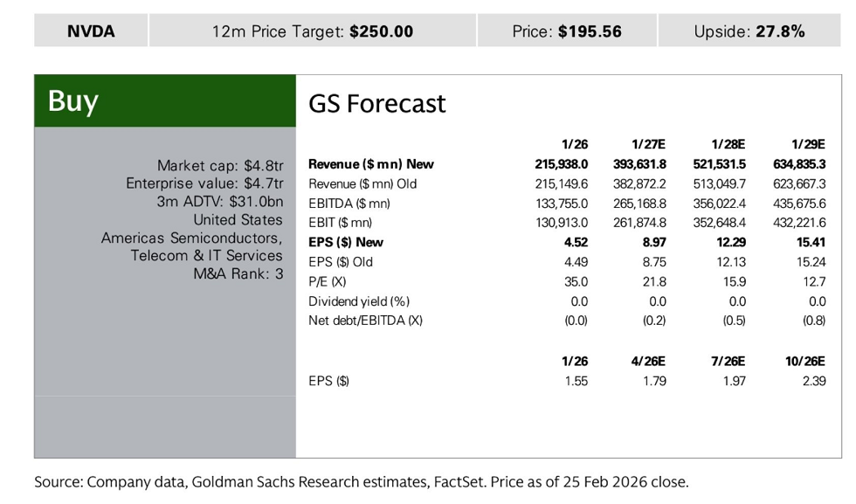The height and width of the screenshot is (504, 856).
Task: Click the 3m ADTV $31.0bn line
Action: pos(220,202)
